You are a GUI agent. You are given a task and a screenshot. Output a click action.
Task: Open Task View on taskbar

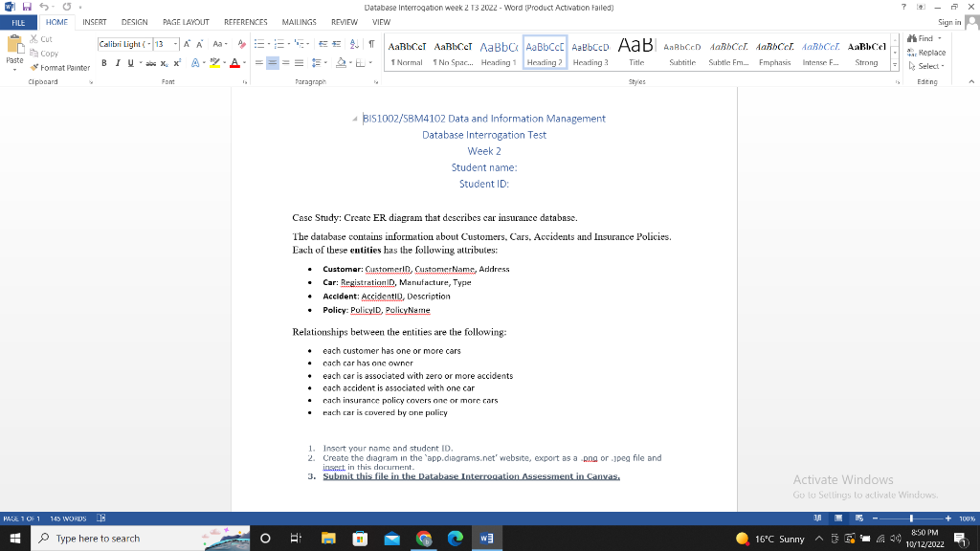[297, 538]
